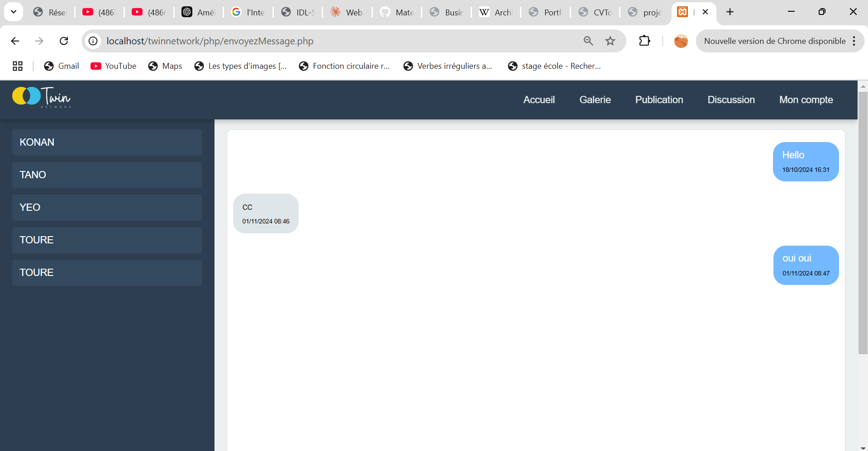Open Maps from the bookmarks bar
868x451 pixels.
point(165,66)
